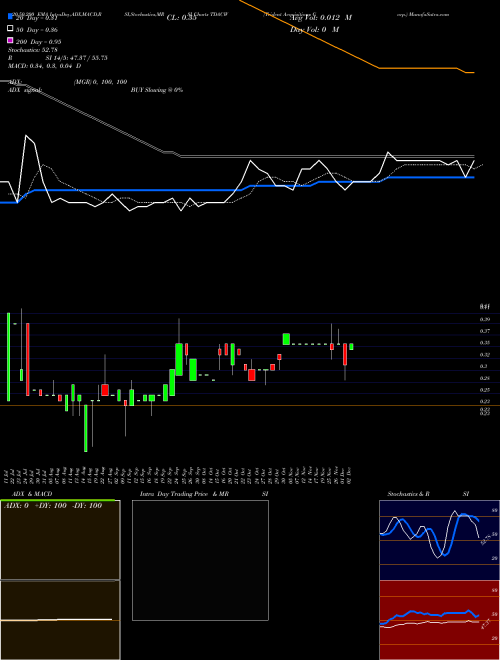This screenshot has height=660, width=500.
Task: Click the tall green candlestick at chart start
Action: click(x=8, y=357)
